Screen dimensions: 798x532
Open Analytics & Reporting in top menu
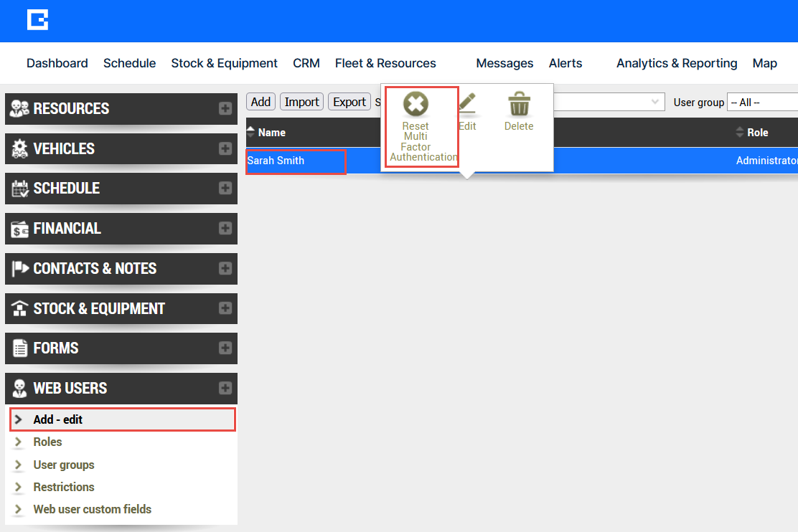677,63
